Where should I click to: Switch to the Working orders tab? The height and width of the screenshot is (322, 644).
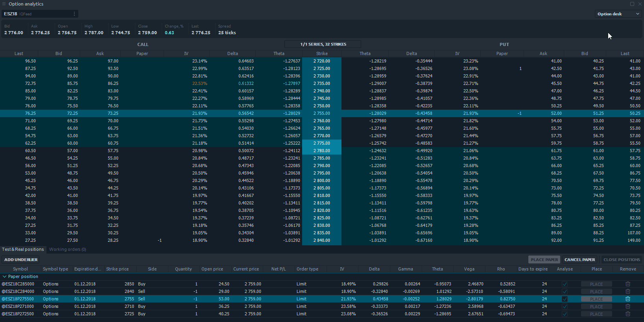pyautogui.click(x=67, y=249)
